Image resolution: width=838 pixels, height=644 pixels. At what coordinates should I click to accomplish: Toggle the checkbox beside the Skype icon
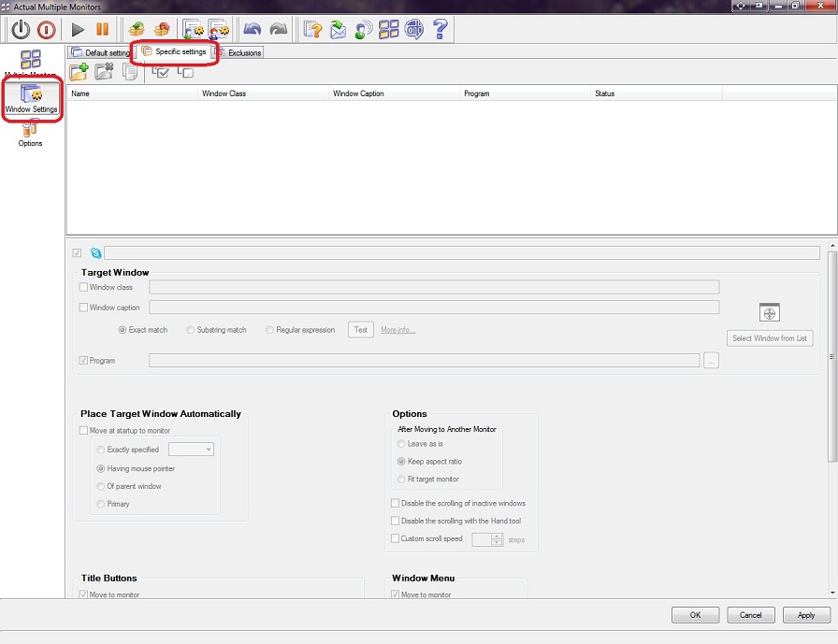77,252
